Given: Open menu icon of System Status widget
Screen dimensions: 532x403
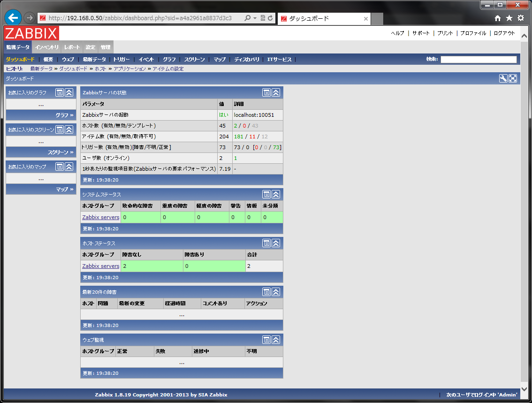Looking at the screenshot, I should (x=266, y=194).
